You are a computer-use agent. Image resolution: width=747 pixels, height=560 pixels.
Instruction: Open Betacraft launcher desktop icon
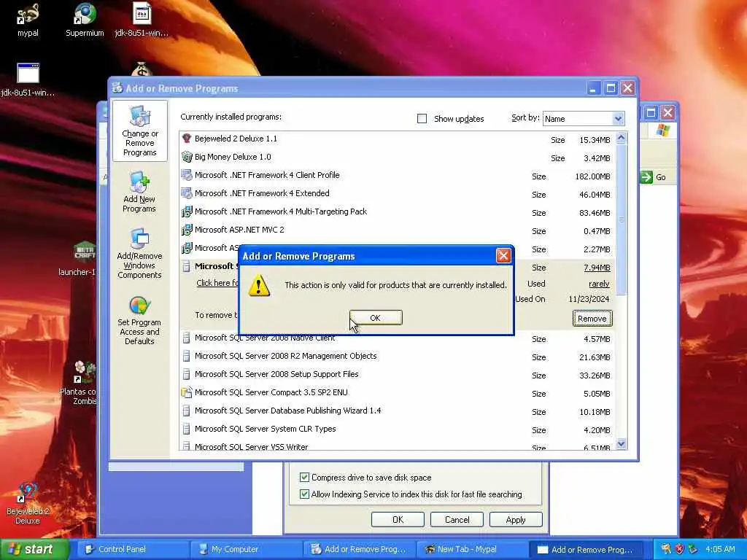[x=77, y=260]
